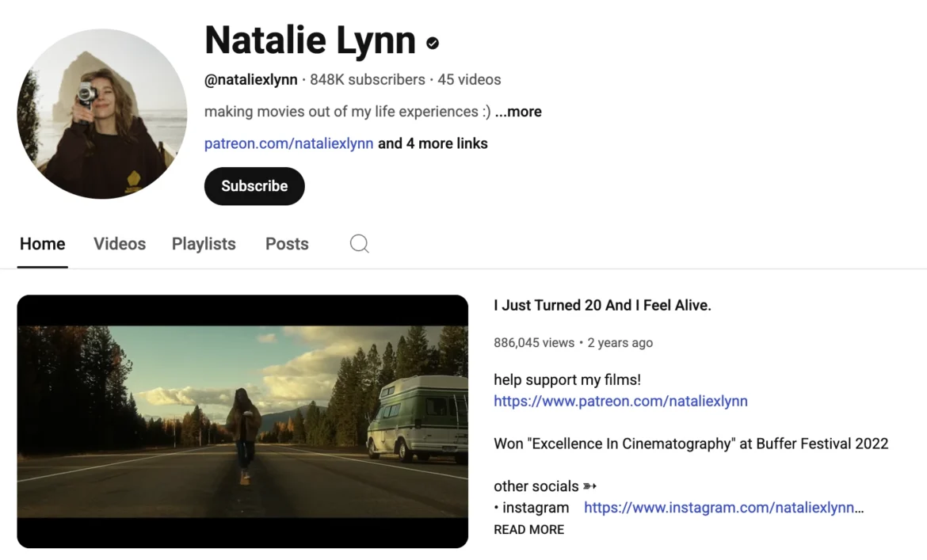Click the currently active Home tab

42,244
